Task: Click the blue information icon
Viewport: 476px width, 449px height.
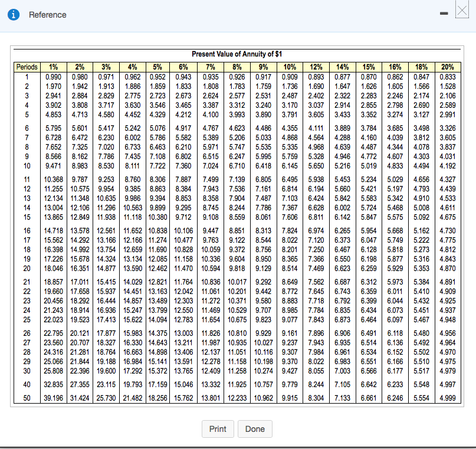Action: pyautogui.click(x=13, y=15)
